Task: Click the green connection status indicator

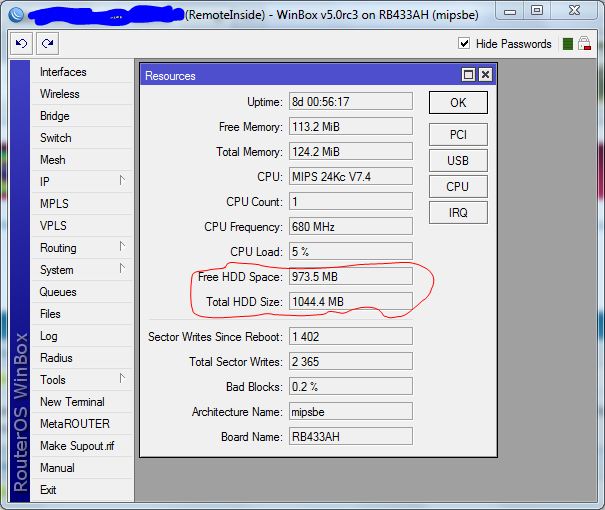Action: click(568, 44)
